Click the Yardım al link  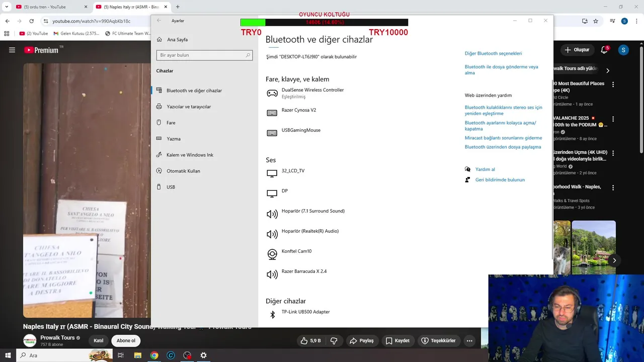pyautogui.click(x=485, y=169)
